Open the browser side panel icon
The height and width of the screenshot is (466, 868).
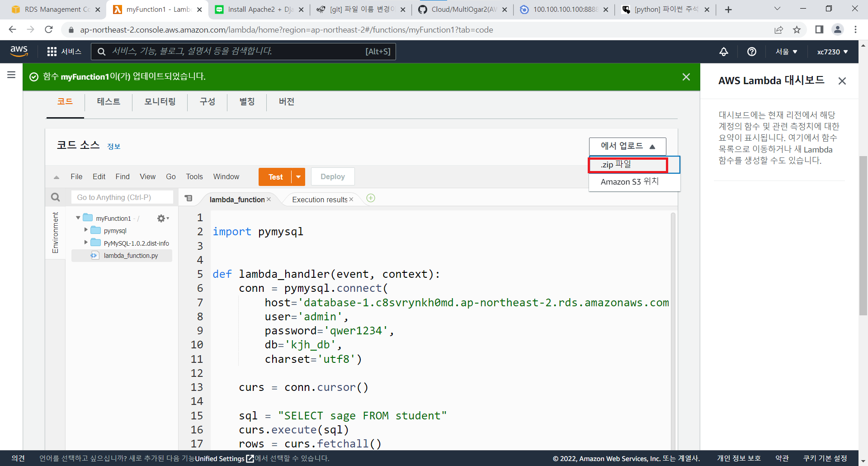(x=819, y=30)
